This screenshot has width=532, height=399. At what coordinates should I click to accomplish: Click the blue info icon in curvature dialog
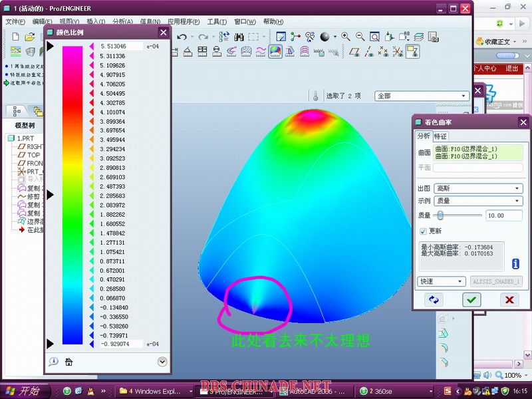point(515,263)
